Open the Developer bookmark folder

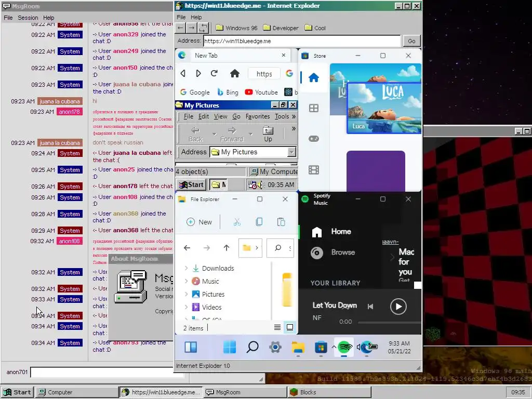click(281, 28)
